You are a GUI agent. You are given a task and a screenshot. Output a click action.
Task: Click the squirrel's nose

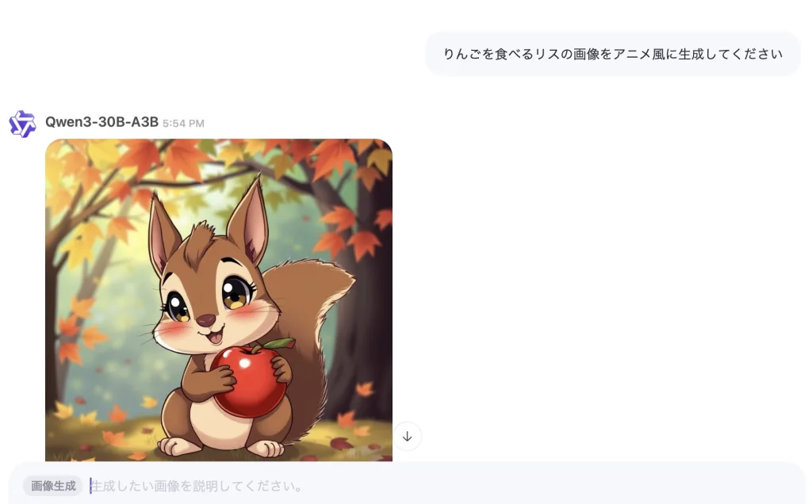click(x=205, y=320)
